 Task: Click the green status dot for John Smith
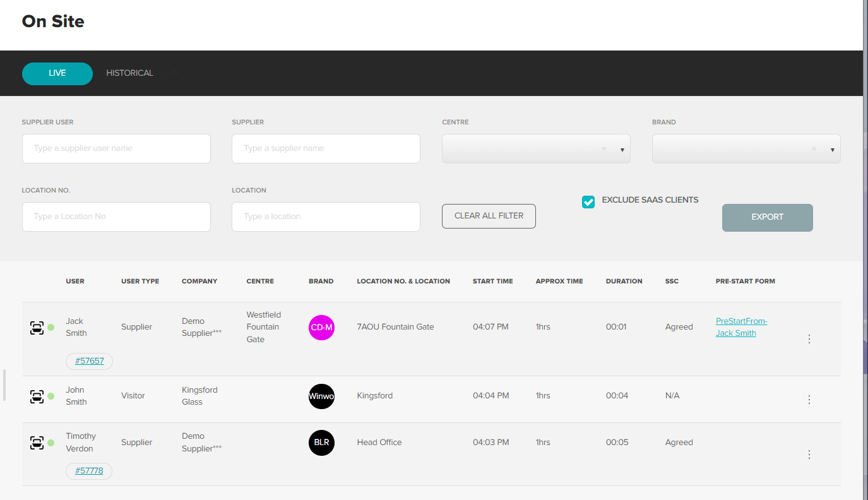point(51,396)
